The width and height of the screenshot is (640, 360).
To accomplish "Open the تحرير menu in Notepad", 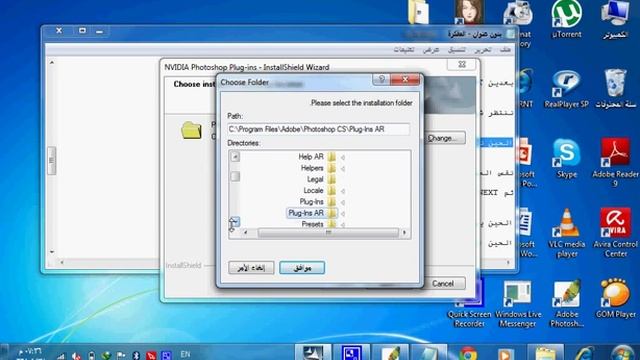I will click(x=482, y=50).
